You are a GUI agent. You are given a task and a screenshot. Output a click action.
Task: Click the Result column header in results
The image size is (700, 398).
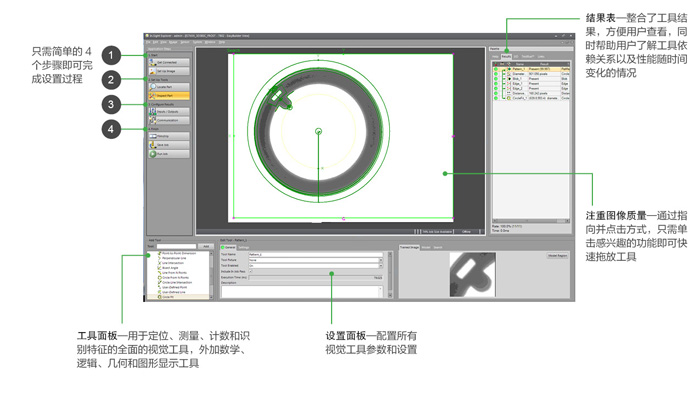pyautogui.click(x=544, y=64)
